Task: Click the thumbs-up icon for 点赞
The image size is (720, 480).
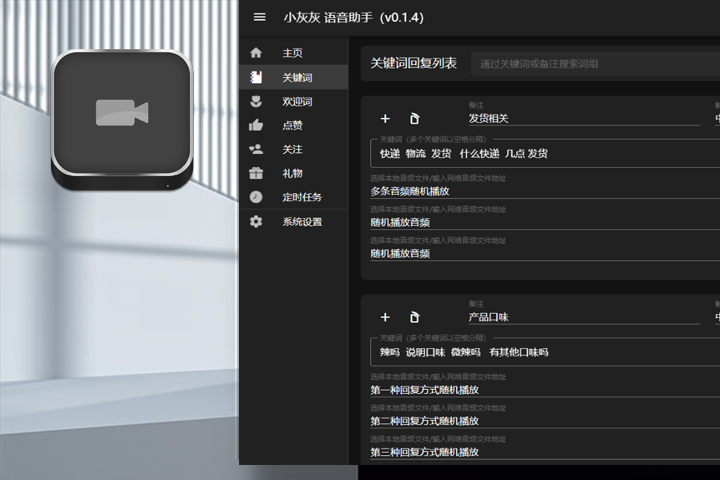Action: tap(256, 125)
